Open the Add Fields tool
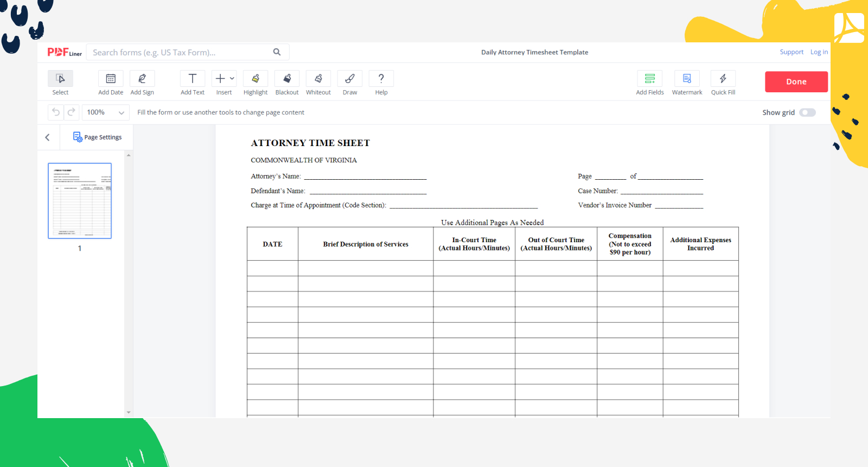This screenshot has height=467, width=868. (x=650, y=79)
